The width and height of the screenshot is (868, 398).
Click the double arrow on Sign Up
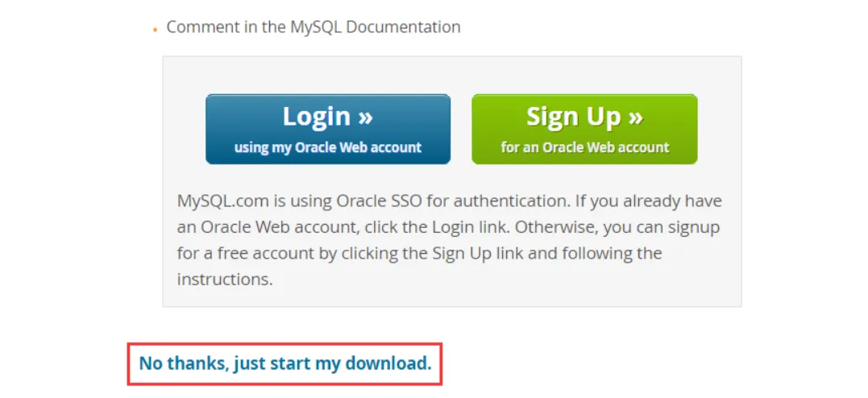click(x=634, y=117)
